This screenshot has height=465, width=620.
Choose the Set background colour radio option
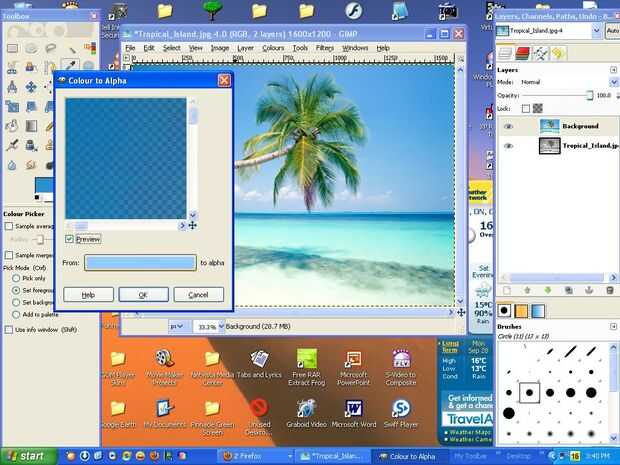point(16,302)
